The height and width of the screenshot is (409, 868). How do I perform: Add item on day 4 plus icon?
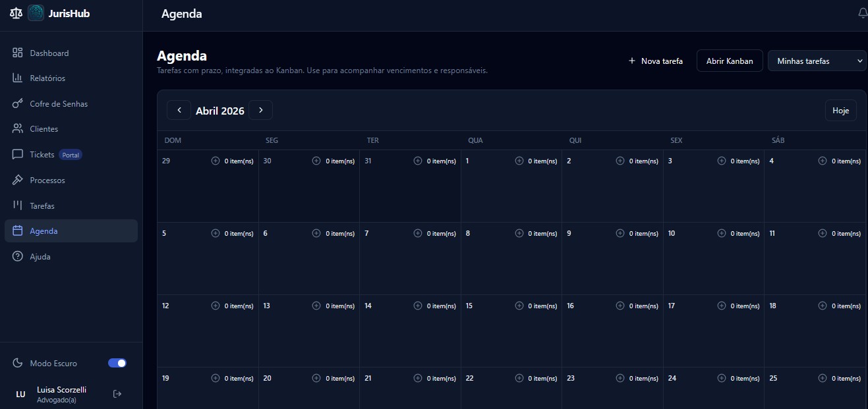[823, 161]
